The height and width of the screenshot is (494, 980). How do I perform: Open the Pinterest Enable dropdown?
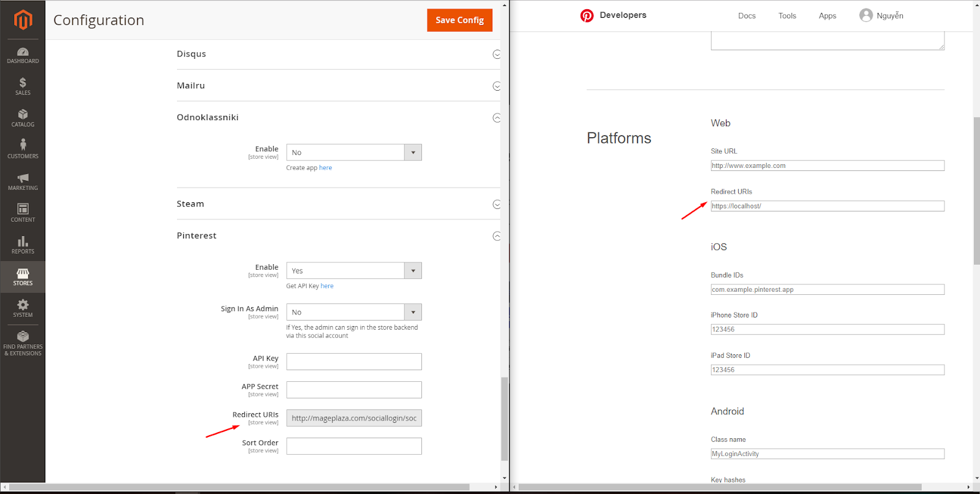(x=353, y=271)
